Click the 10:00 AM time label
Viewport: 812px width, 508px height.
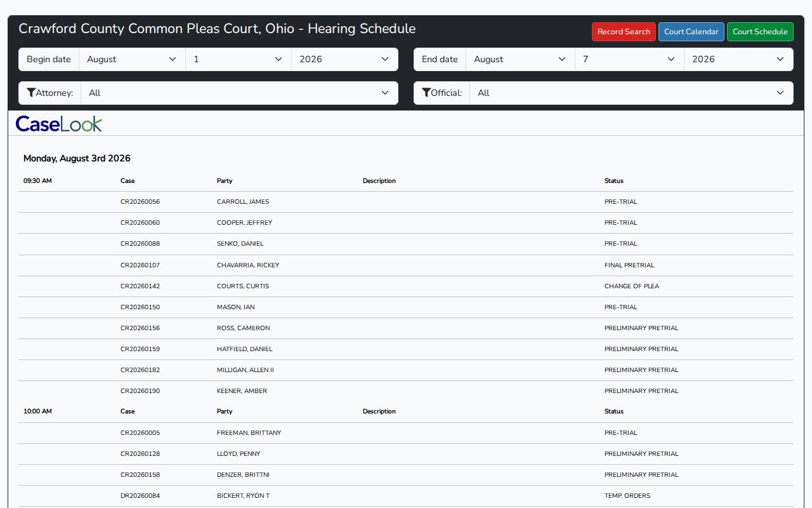tap(37, 411)
